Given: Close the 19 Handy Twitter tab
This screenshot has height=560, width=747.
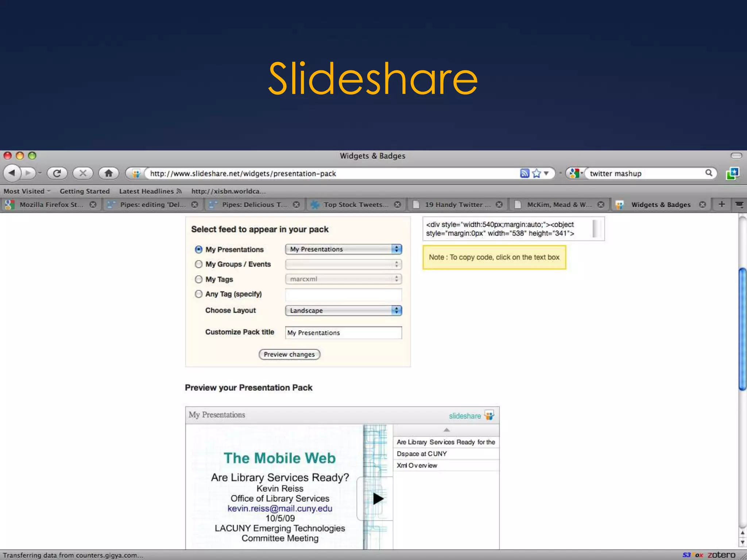Looking at the screenshot, I should pos(499,205).
